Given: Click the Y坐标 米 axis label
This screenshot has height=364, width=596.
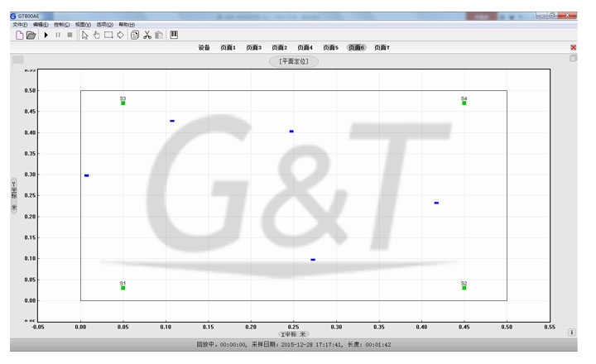Looking at the screenshot, I should tap(14, 196).
